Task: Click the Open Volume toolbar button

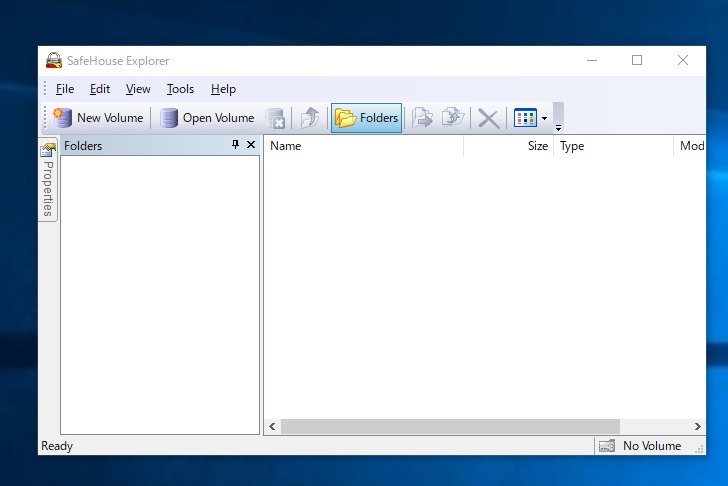Action: [x=207, y=118]
